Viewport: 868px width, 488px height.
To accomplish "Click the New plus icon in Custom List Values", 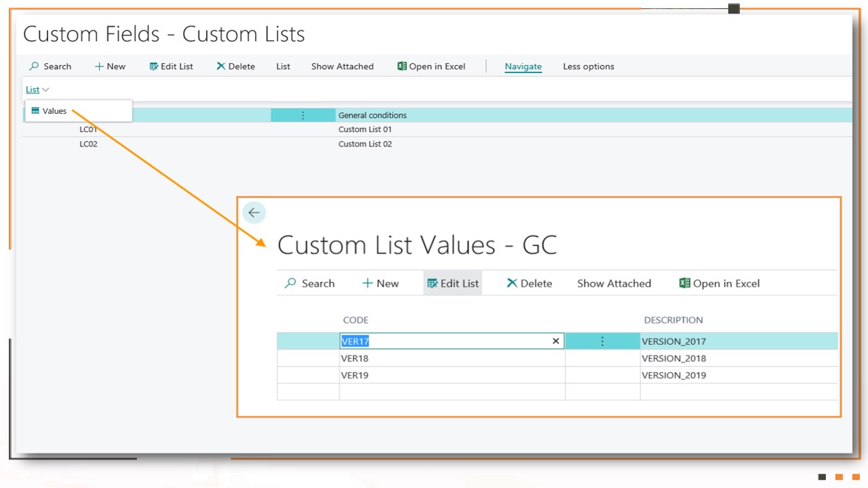I will coord(368,283).
